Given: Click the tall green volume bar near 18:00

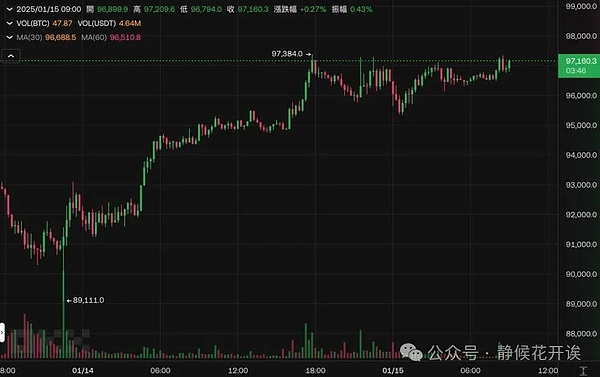Looking at the screenshot, I should (x=306, y=341).
